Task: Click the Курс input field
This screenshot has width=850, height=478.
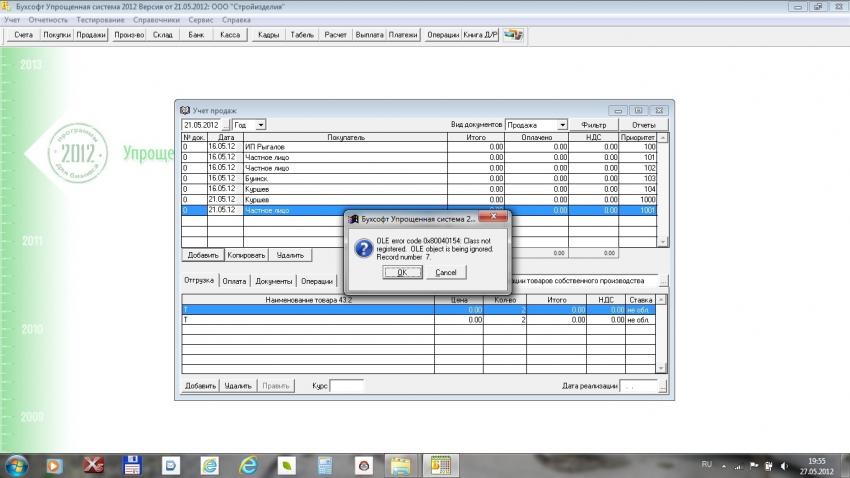Action: tap(347, 385)
